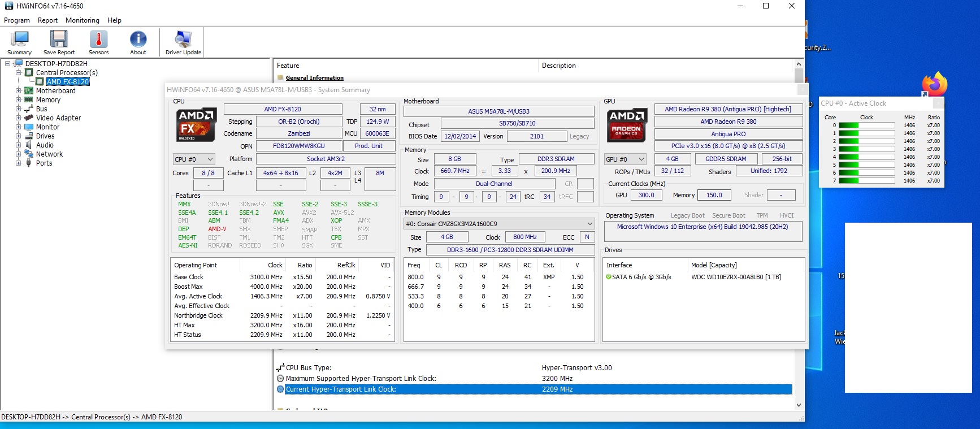Select the Motherboard tree icon
Viewport: 980px width, 429px height.
[29, 91]
